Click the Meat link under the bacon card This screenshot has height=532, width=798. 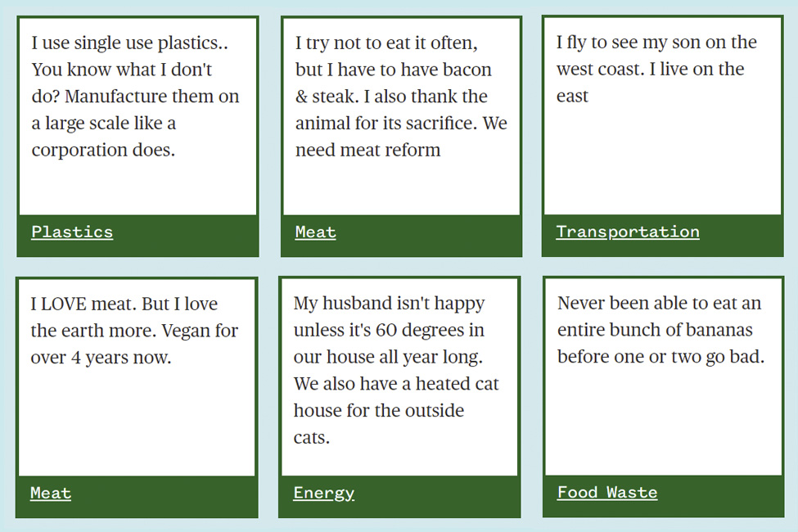click(316, 232)
